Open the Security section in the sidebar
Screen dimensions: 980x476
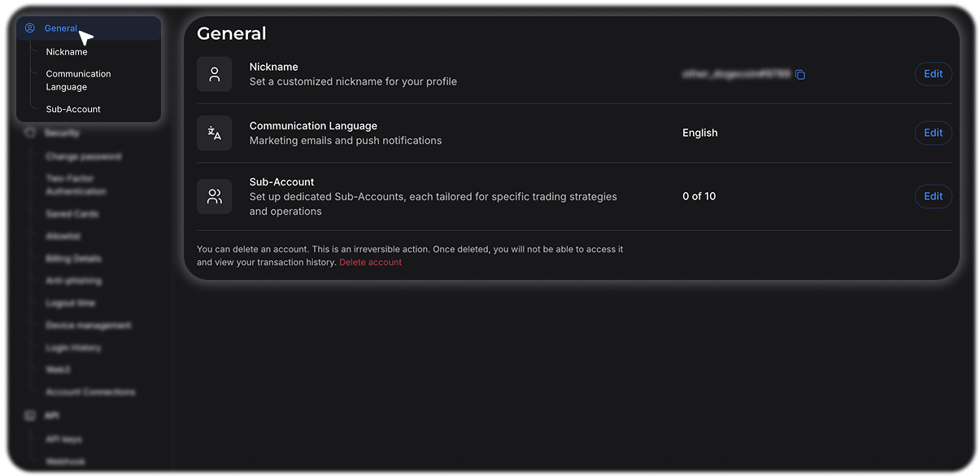point(62,133)
